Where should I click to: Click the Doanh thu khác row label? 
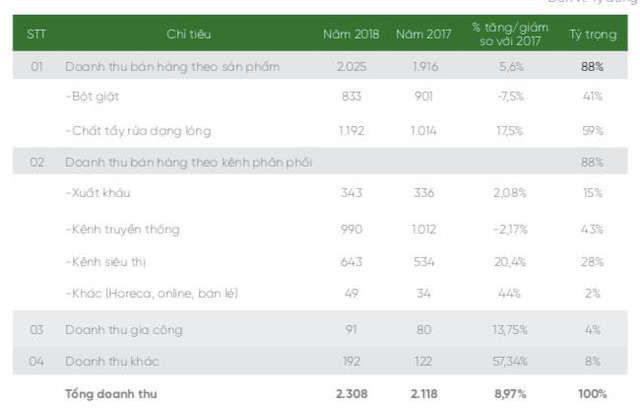coord(111,360)
